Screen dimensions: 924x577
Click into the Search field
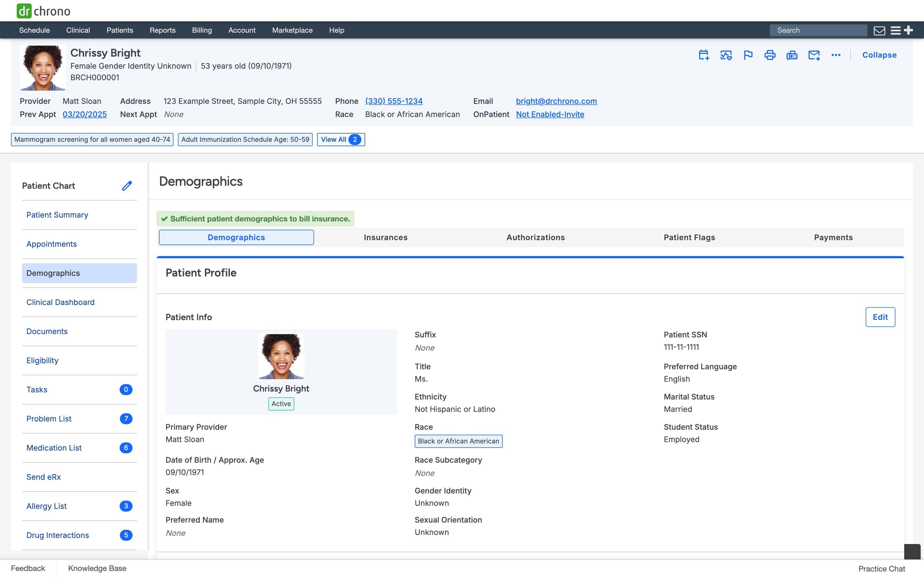coord(818,30)
